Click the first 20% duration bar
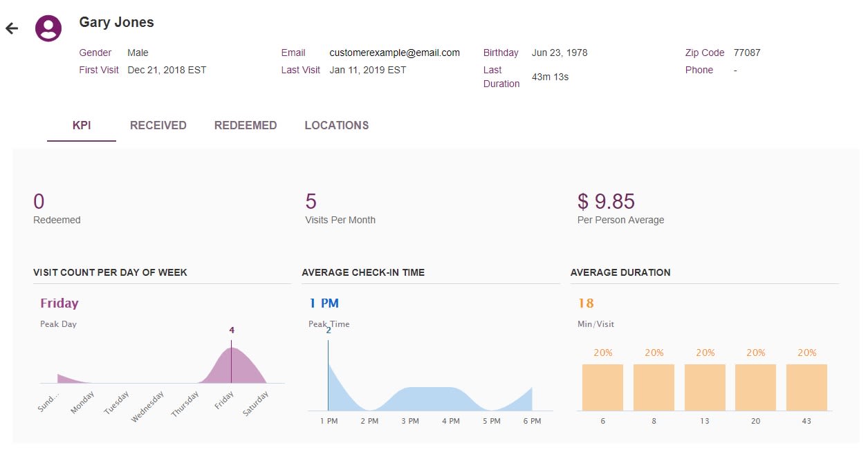The image size is (868, 450). [602, 387]
